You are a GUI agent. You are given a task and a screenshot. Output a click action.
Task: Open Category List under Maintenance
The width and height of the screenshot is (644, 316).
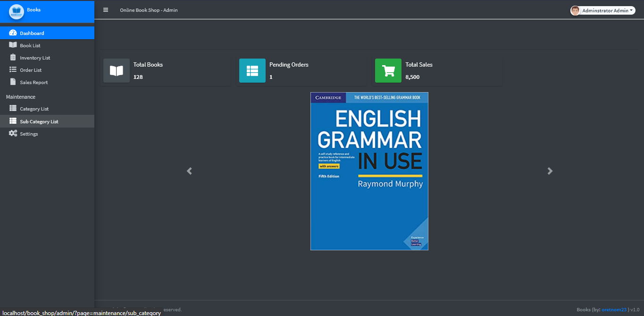(x=47, y=109)
